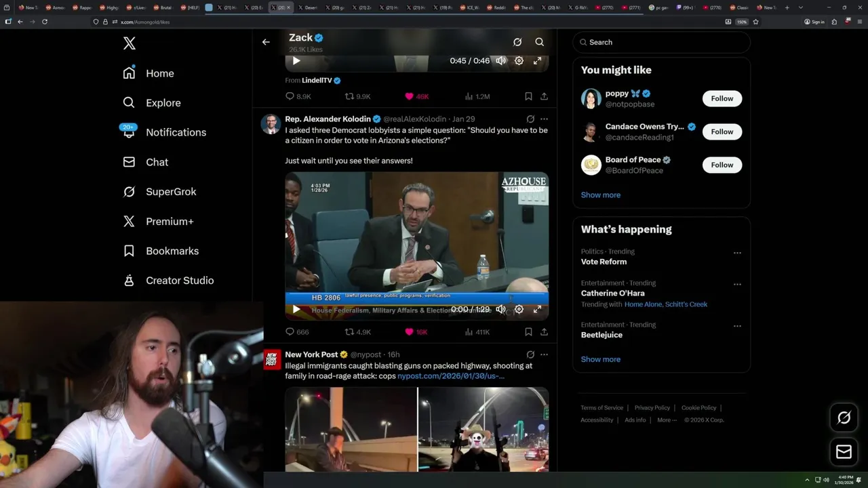Show more in What's happening
This screenshot has height=488, width=868.
[601, 359]
